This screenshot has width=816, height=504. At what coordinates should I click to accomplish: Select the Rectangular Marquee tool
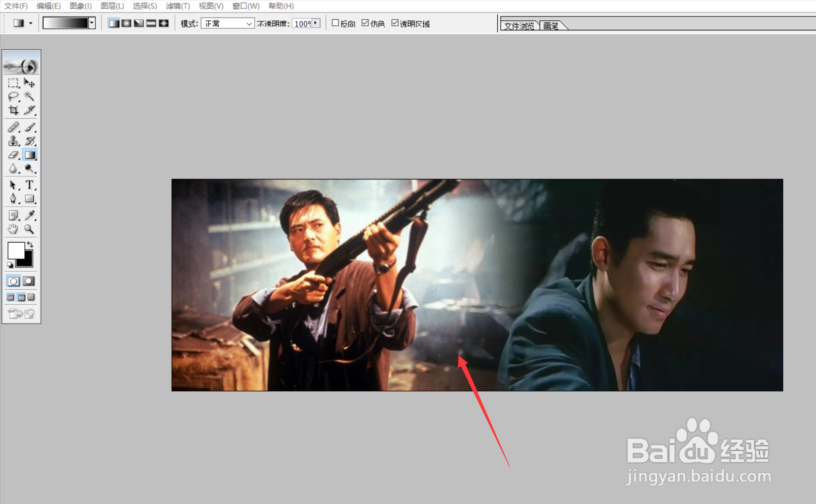(x=13, y=83)
